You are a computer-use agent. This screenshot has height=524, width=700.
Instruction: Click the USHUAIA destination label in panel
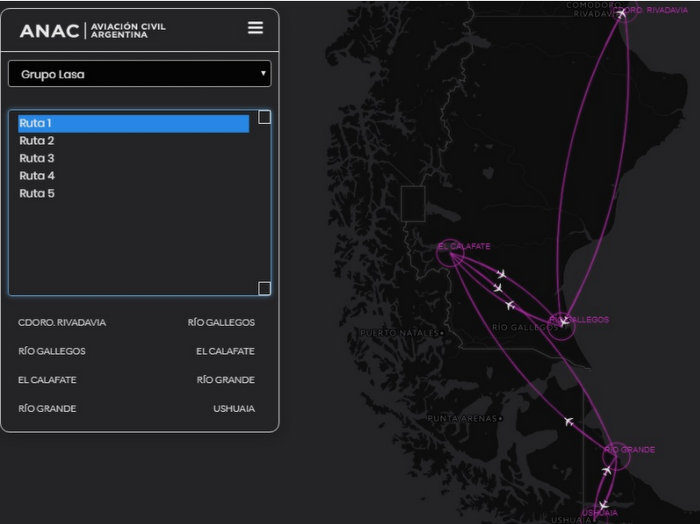[233, 409]
